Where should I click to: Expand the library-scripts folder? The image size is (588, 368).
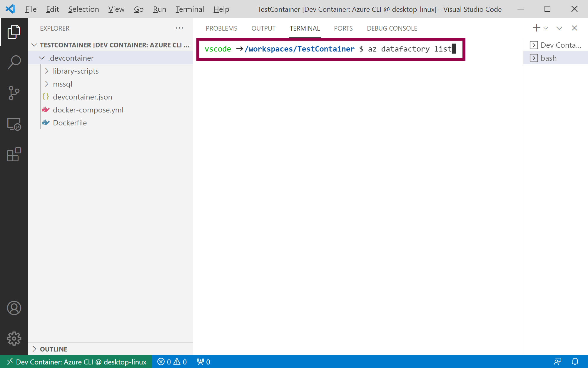(x=46, y=71)
